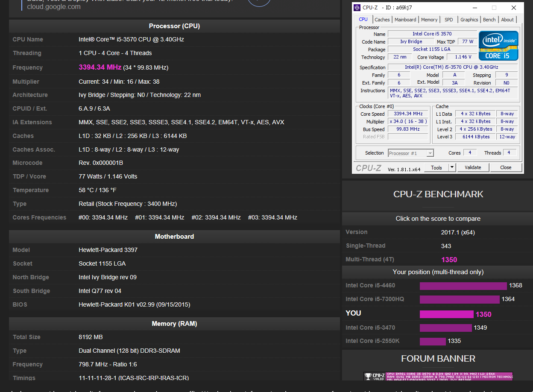
Task: Click the Intel Ivy Bridge rev 09 north bridge value
Action: tap(108, 277)
